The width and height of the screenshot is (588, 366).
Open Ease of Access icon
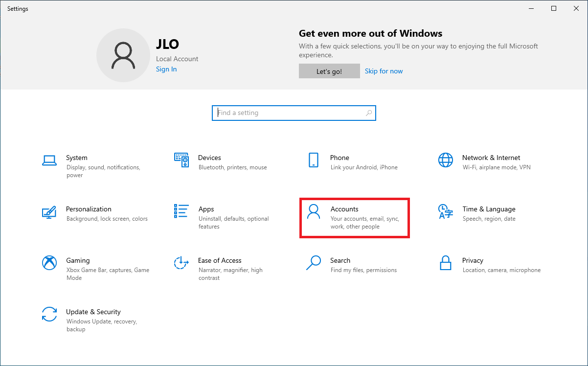(181, 263)
